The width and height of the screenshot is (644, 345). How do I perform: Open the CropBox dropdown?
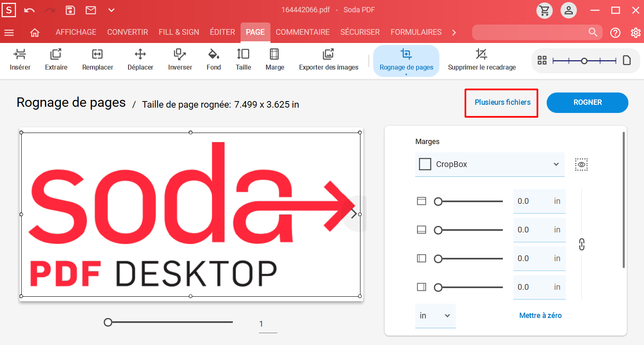pyautogui.click(x=490, y=164)
